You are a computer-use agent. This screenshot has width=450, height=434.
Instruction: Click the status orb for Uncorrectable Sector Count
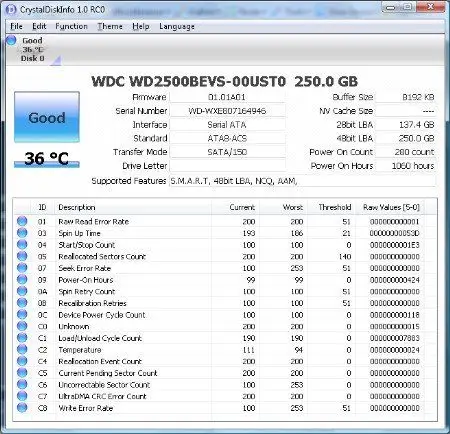[22, 384]
